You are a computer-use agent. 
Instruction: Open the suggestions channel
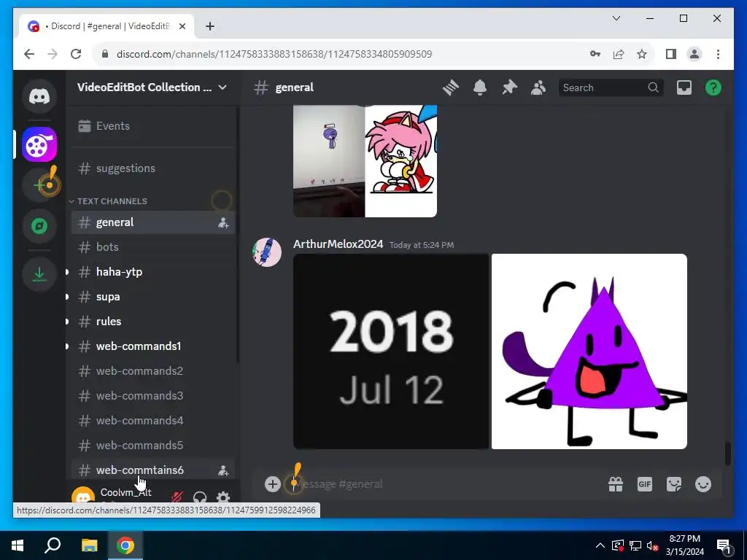pos(152,168)
